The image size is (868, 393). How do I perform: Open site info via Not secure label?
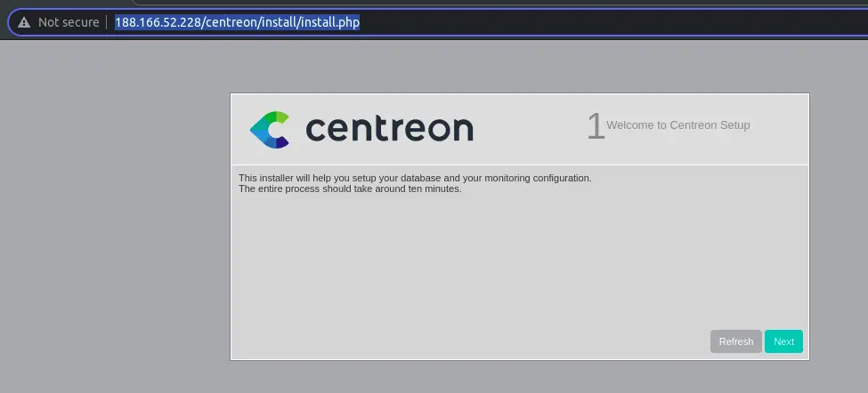[x=69, y=22]
